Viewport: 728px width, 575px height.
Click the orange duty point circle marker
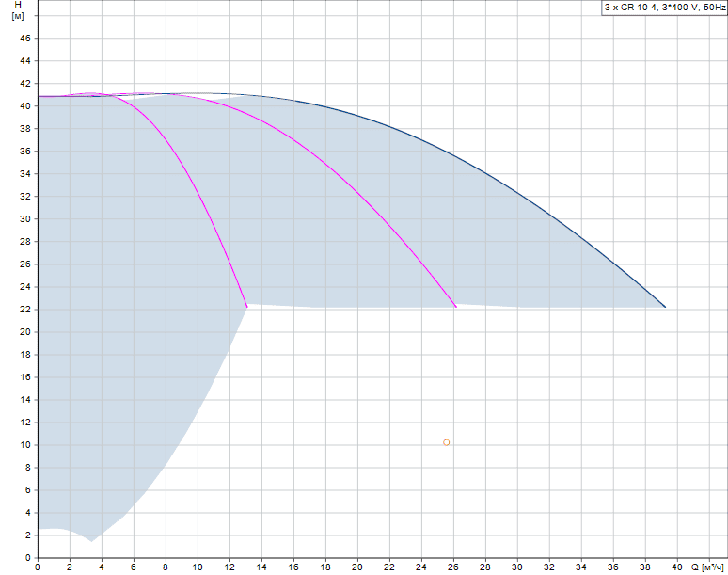pos(446,442)
